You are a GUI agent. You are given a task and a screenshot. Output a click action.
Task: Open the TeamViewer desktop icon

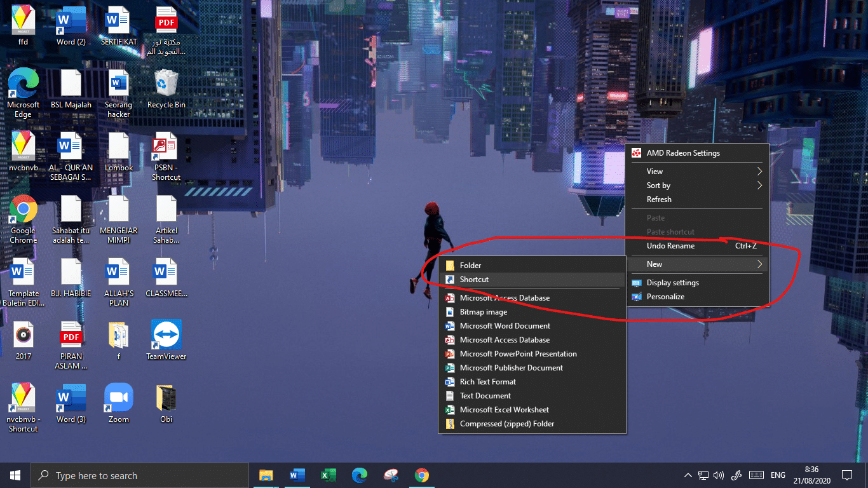[166, 340]
